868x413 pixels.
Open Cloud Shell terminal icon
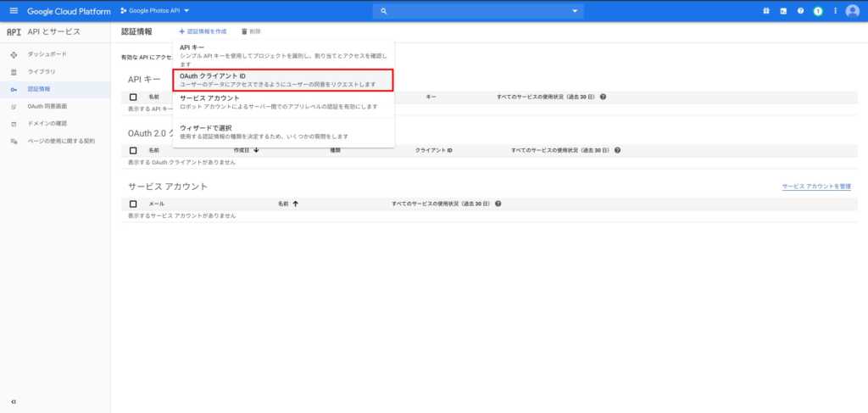783,11
